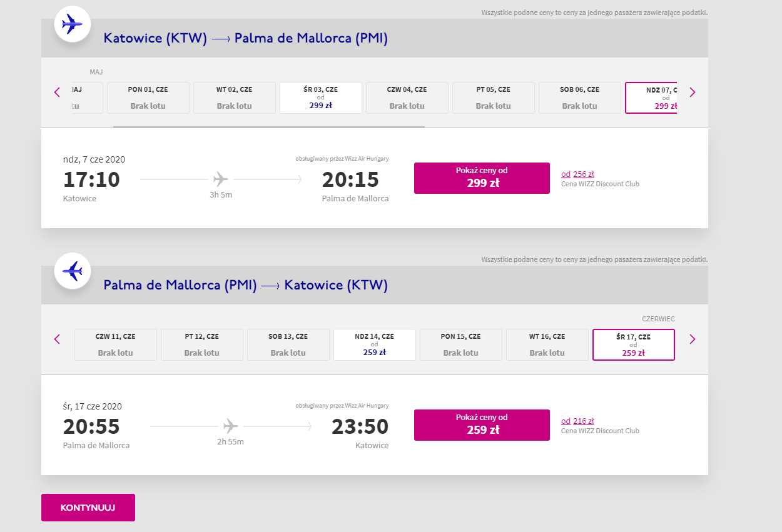Select the PON 15, CZE Brak lotu tile
The width and height of the screenshot is (782, 532).
(x=460, y=344)
